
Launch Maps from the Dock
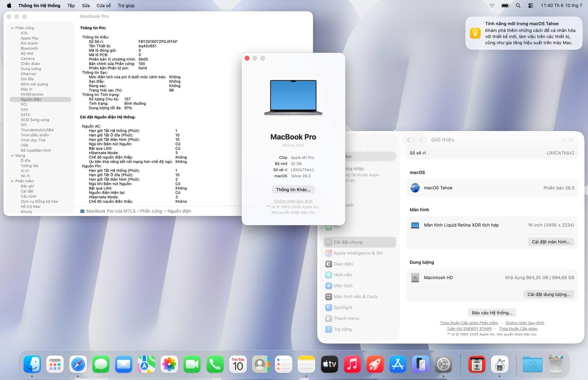(146, 364)
